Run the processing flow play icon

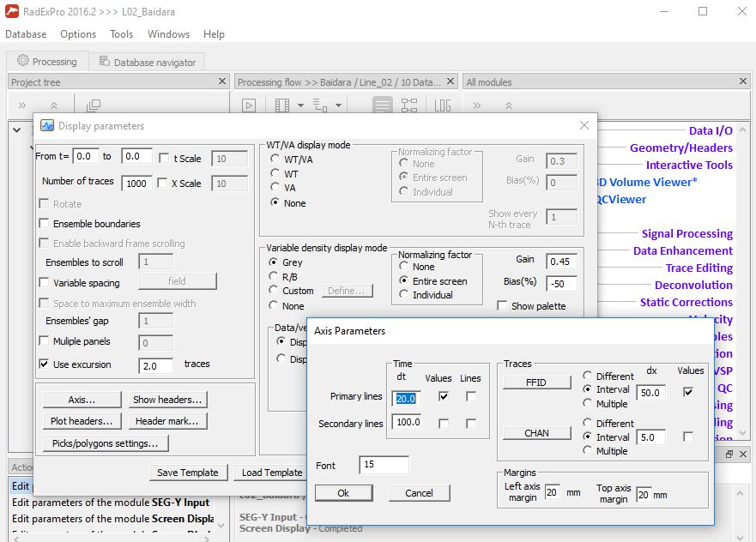pyautogui.click(x=249, y=105)
